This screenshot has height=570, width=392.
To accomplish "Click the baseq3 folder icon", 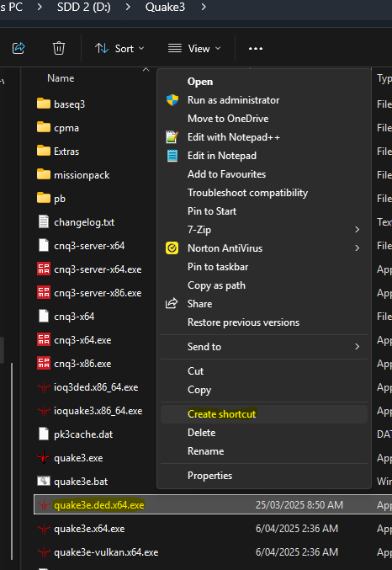I will 44,104.
